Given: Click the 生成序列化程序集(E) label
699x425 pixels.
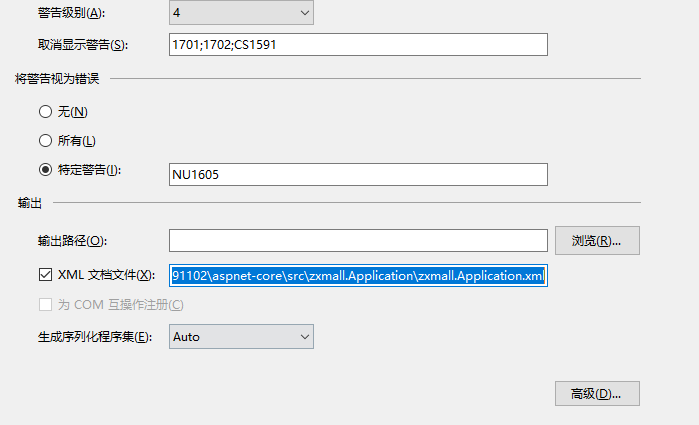Looking at the screenshot, I should [x=89, y=337].
